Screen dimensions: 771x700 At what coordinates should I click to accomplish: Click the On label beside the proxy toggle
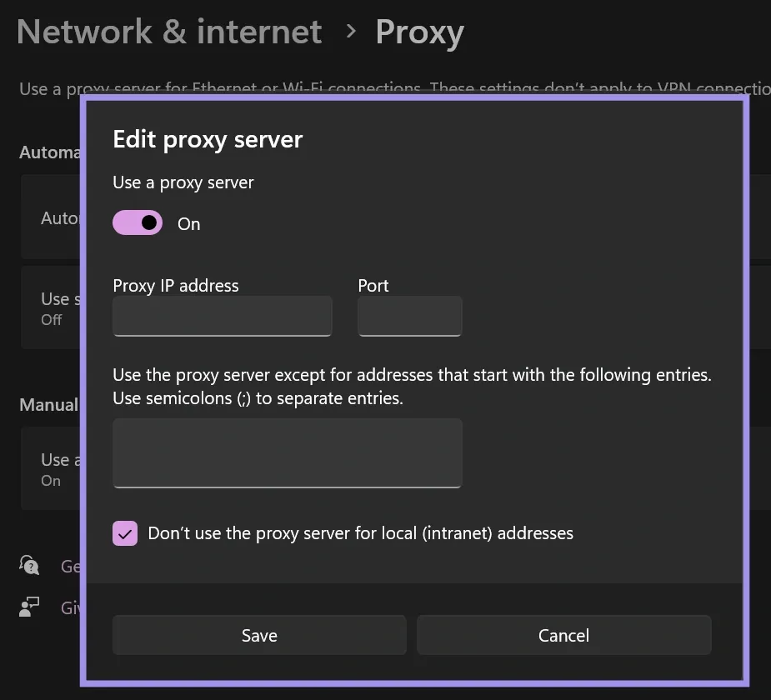(188, 223)
